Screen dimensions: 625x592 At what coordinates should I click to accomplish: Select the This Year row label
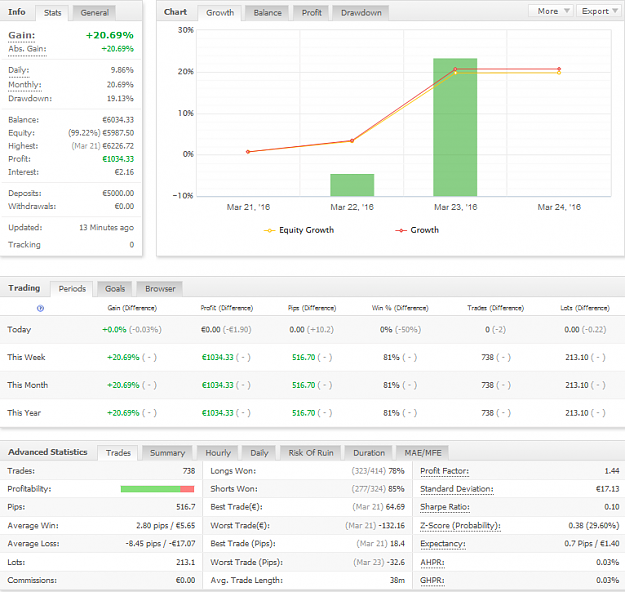[24, 413]
